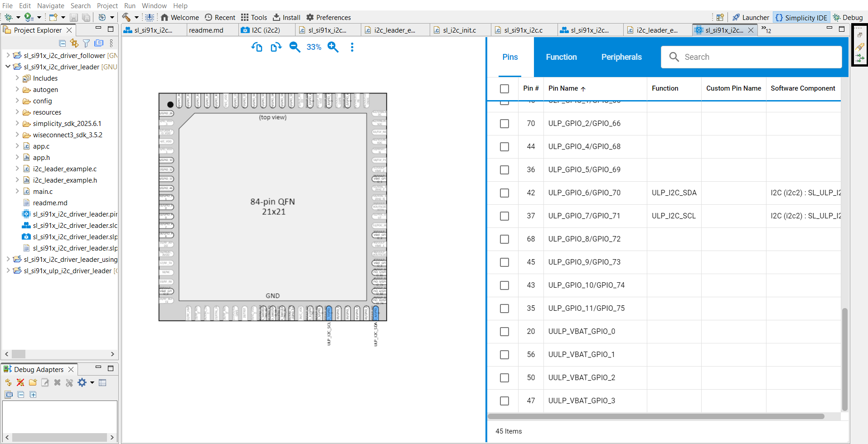
Task: Expand the Includes tree node
Action: tap(18, 78)
